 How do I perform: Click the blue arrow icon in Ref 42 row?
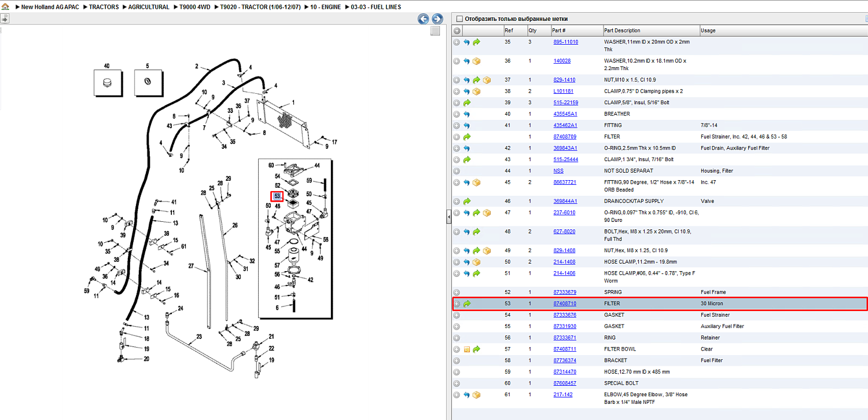pos(466,148)
